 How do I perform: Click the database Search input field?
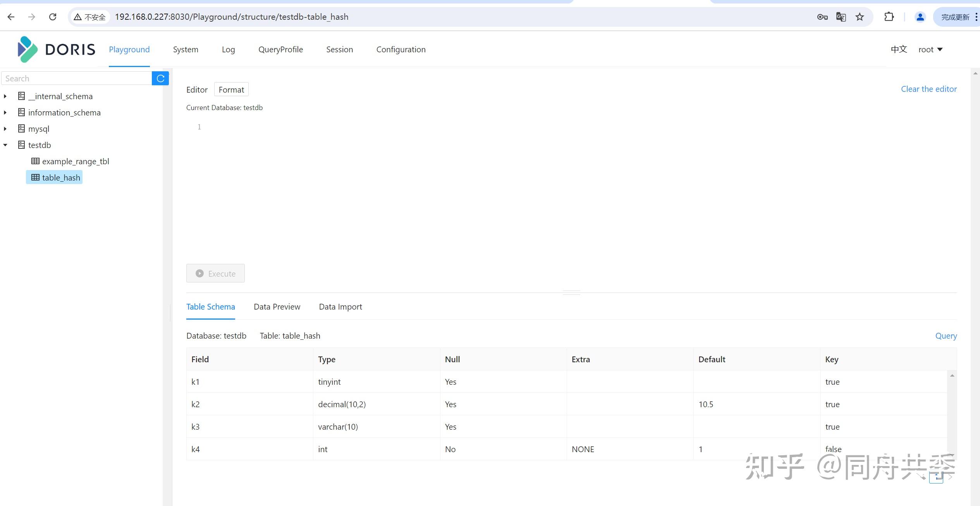coord(77,78)
